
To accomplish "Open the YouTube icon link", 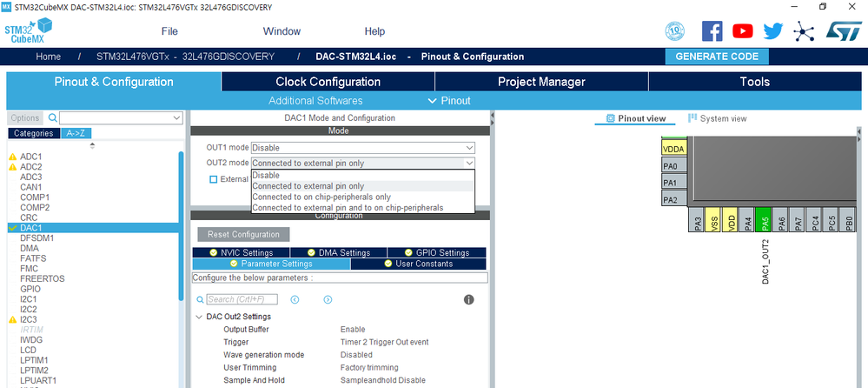I will point(742,31).
